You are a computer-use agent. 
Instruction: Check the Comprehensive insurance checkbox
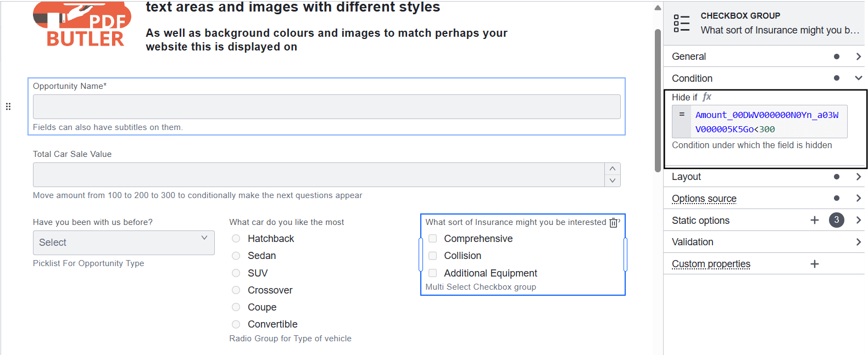(x=433, y=239)
